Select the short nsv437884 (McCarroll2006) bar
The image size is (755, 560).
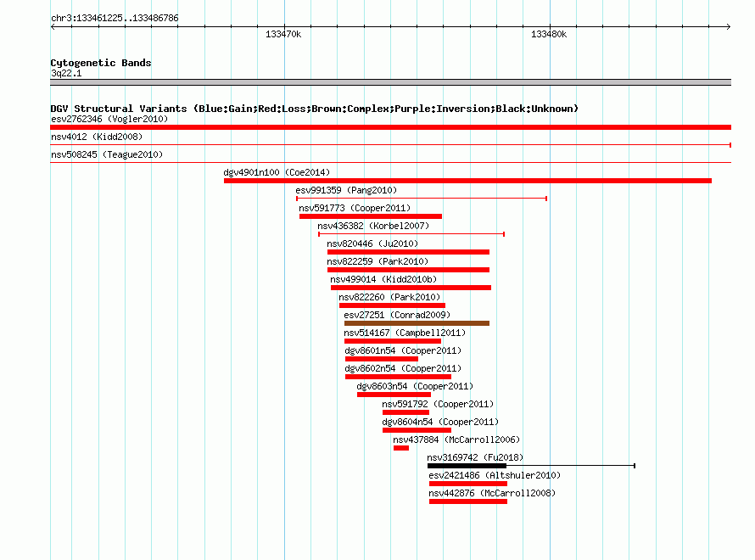[x=401, y=448]
